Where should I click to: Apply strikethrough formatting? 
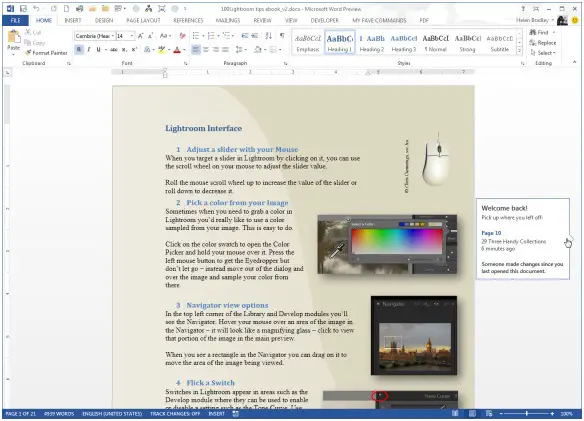pyautogui.click(x=114, y=50)
